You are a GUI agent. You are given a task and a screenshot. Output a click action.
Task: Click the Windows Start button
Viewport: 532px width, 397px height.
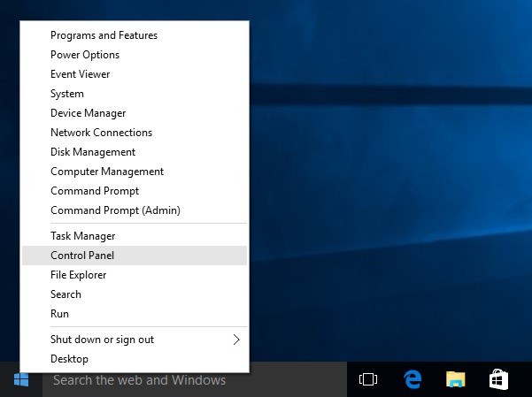click(x=21, y=379)
